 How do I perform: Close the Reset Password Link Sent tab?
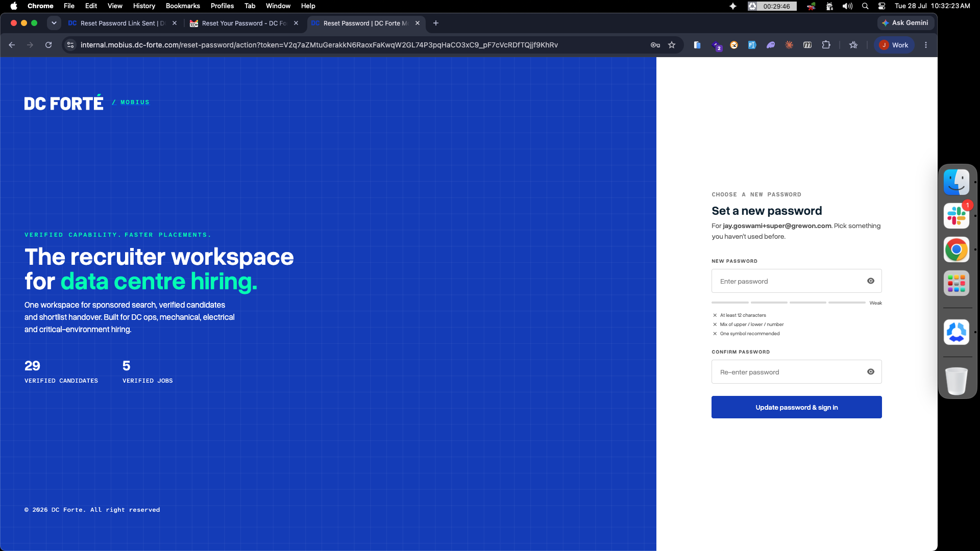point(175,23)
